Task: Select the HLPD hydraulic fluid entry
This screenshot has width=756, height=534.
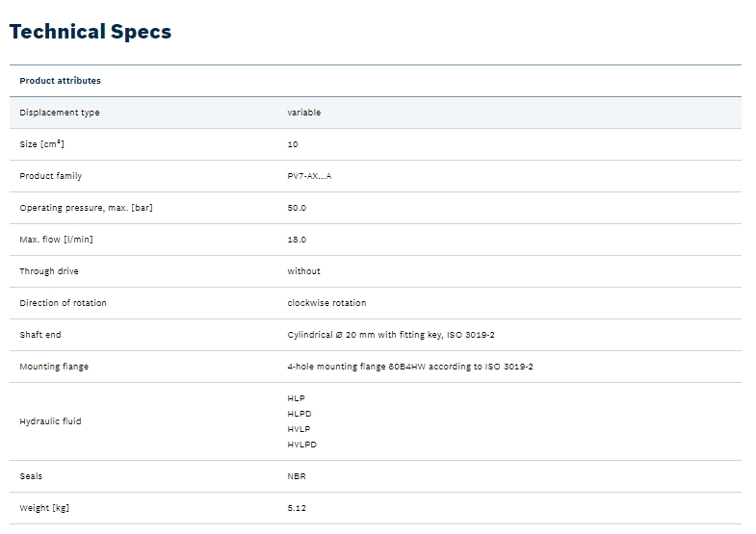Action: pyautogui.click(x=299, y=414)
